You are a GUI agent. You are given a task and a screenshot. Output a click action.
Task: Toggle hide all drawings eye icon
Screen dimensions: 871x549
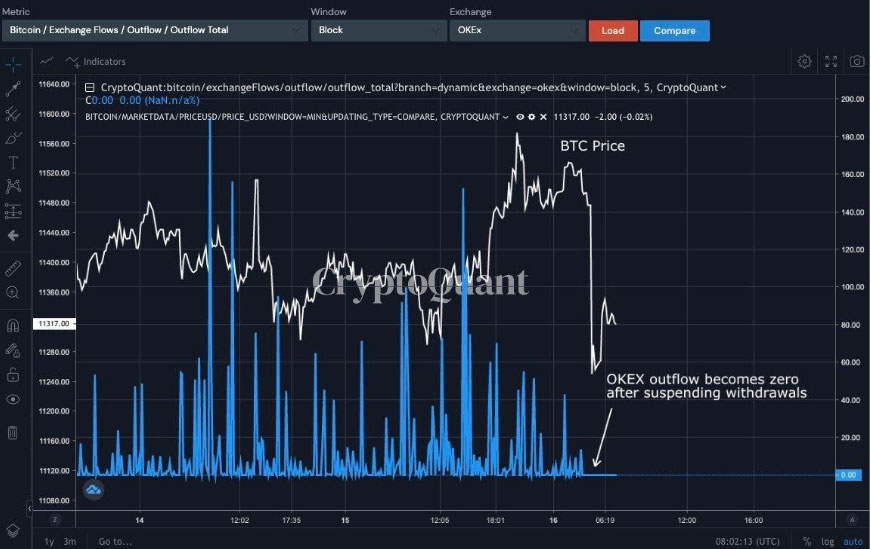(x=13, y=400)
